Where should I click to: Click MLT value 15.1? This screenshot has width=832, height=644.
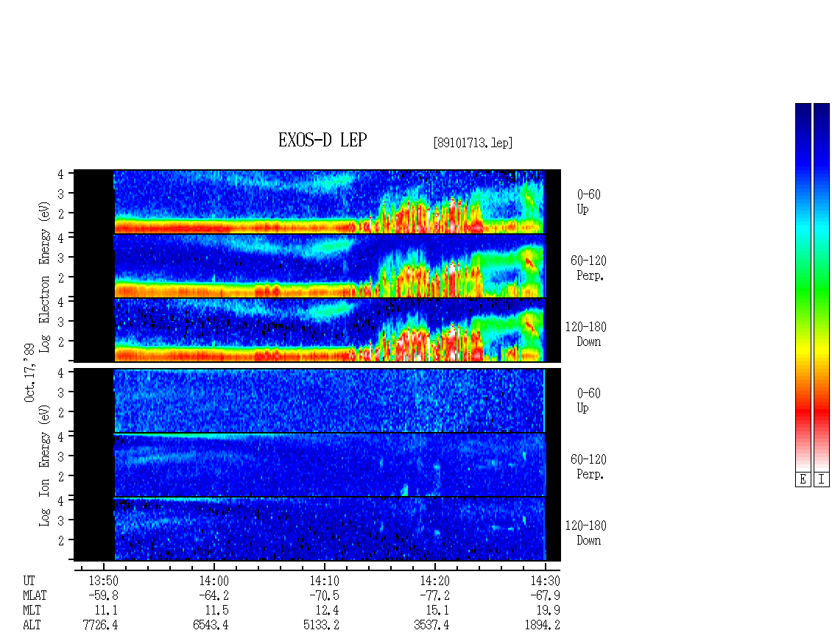click(x=437, y=611)
